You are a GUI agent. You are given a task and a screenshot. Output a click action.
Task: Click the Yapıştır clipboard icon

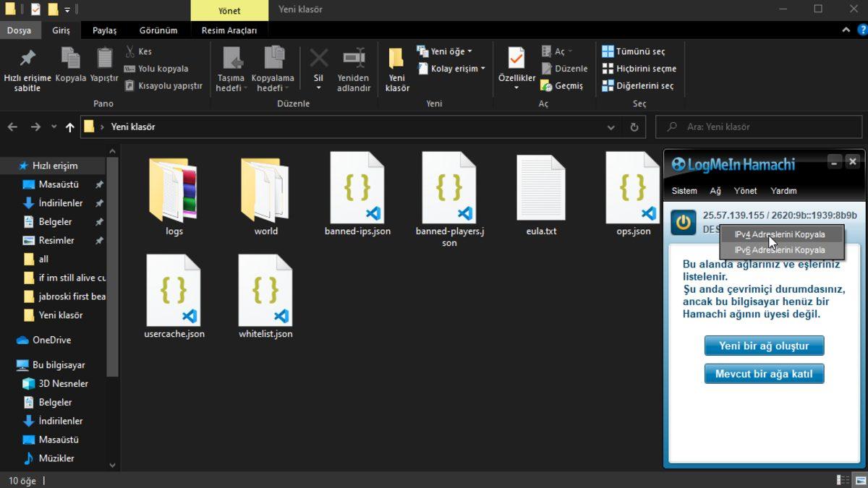[x=104, y=59]
